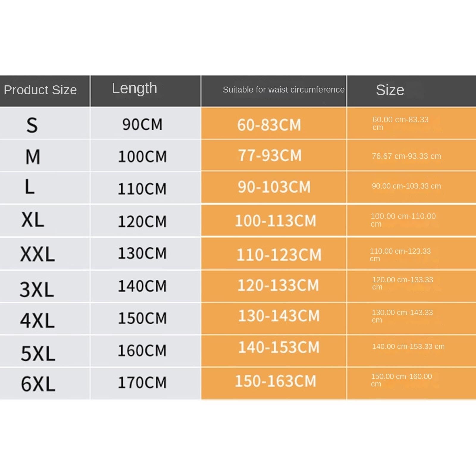Click the Suitable for waist circumference header

[x=284, y=90]
